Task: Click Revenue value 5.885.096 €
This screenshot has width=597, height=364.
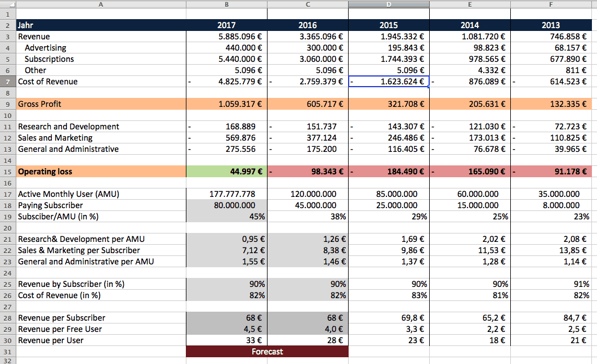Action: [x=226, y=37]
